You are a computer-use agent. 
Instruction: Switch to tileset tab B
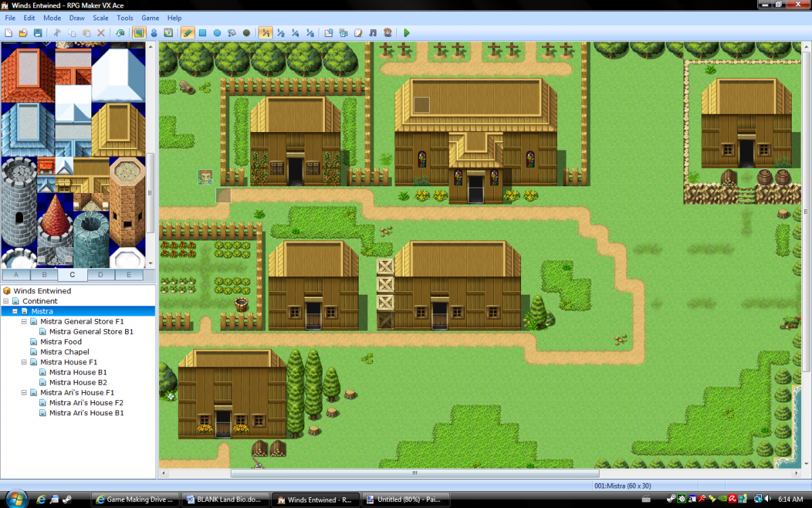[x=44, y=275]
